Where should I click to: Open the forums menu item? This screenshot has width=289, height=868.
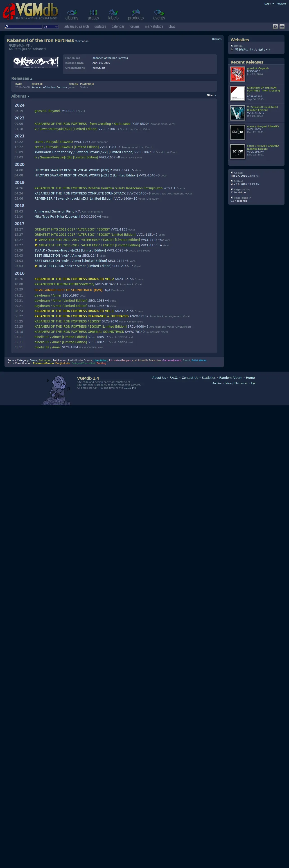[x=134, y=27]
